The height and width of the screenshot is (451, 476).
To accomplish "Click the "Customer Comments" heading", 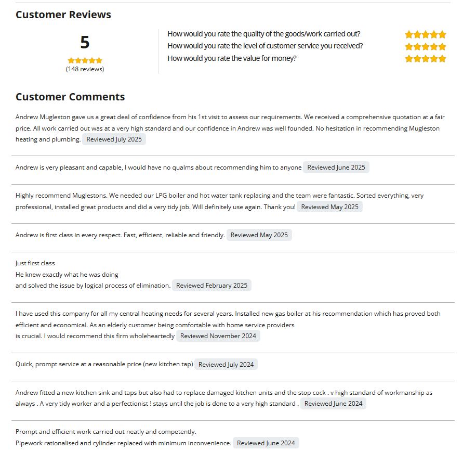I will (x=70, y=97).
